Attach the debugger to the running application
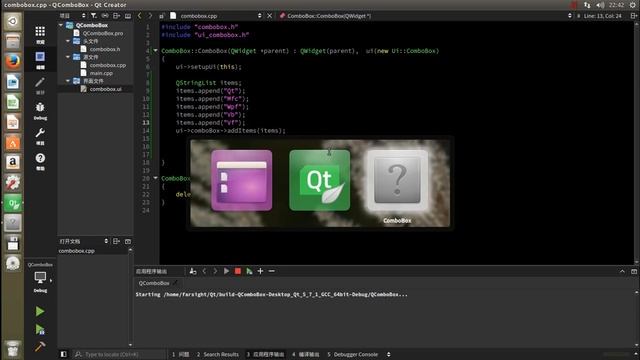The height and width of the screenshot is (360, 640). click(x=249, y=271)
